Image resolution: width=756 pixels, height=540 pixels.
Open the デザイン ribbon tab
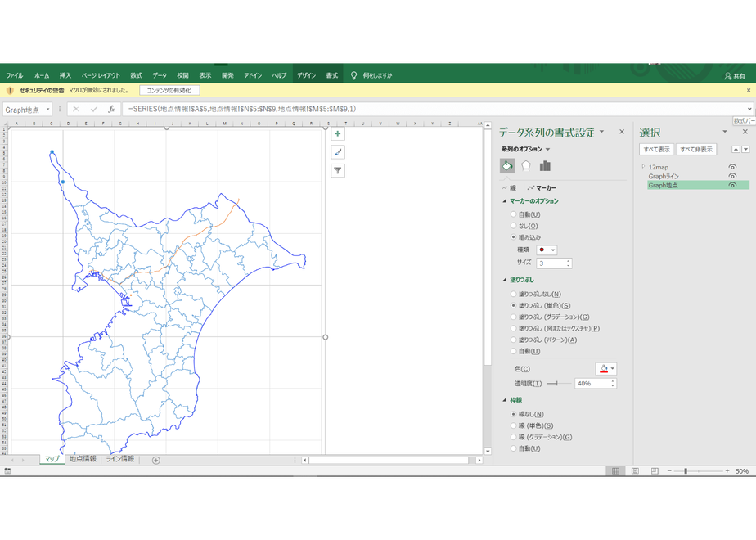(x=306, y=76)
